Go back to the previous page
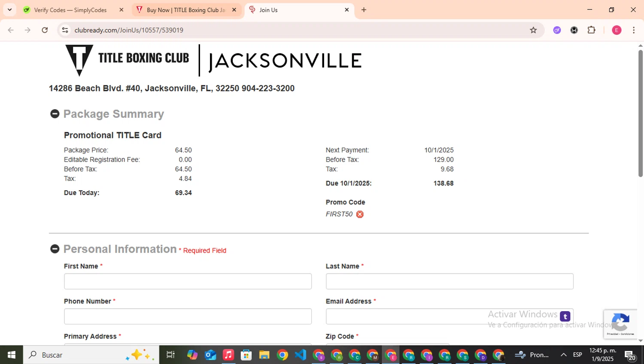The height and width of the screenshot is (364, 644). (x=11, y=30)
